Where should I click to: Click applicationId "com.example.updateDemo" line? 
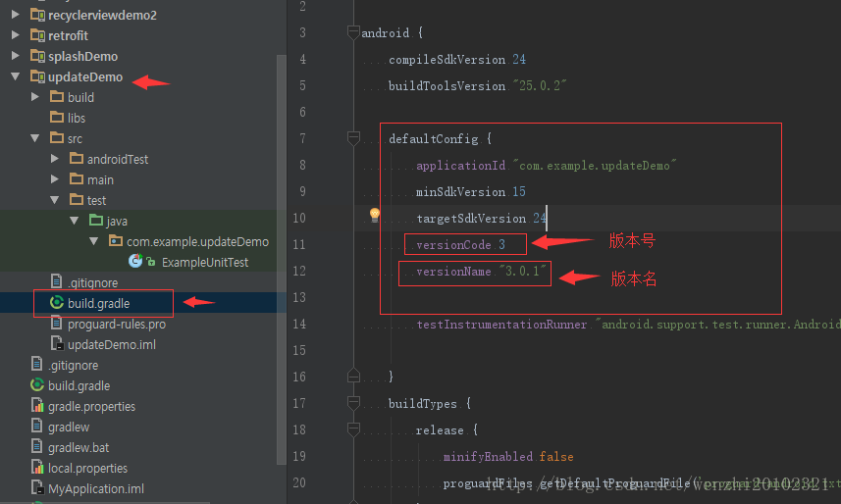(546, 165)
